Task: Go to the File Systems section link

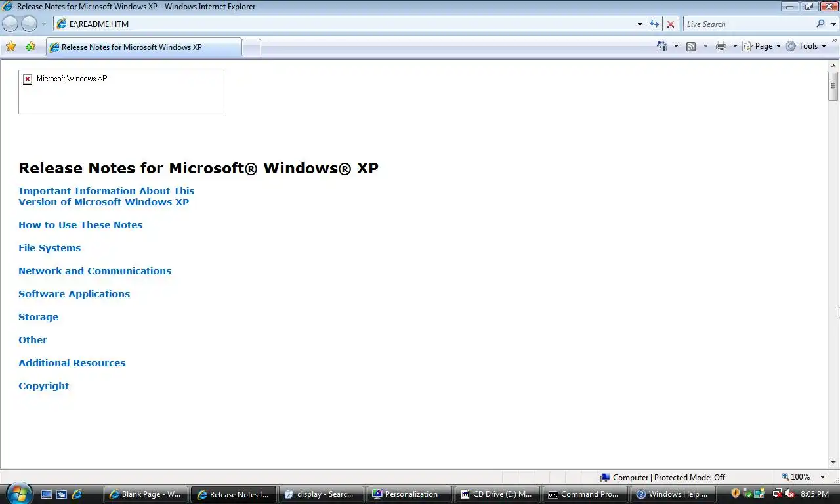Action: [x=49, y=248]
